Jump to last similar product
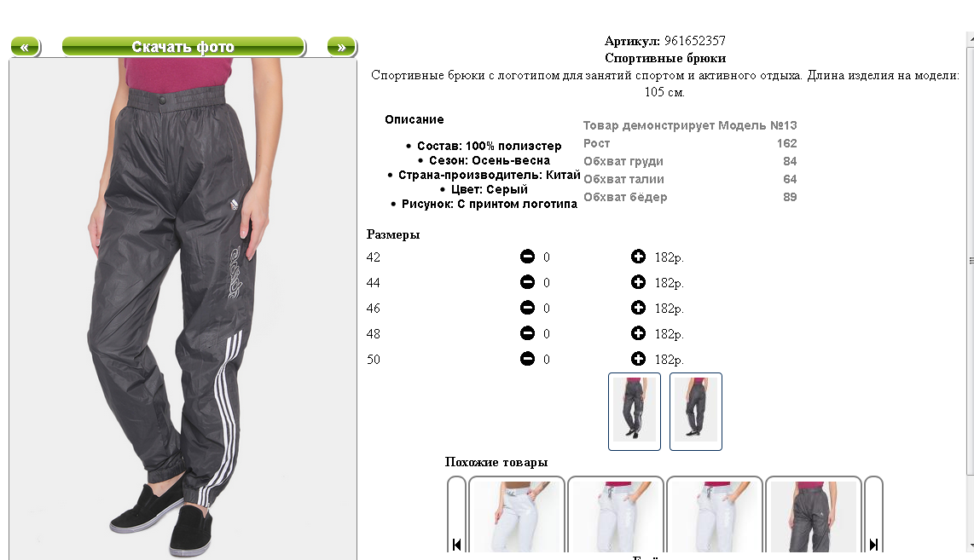 tap(873, 515)
